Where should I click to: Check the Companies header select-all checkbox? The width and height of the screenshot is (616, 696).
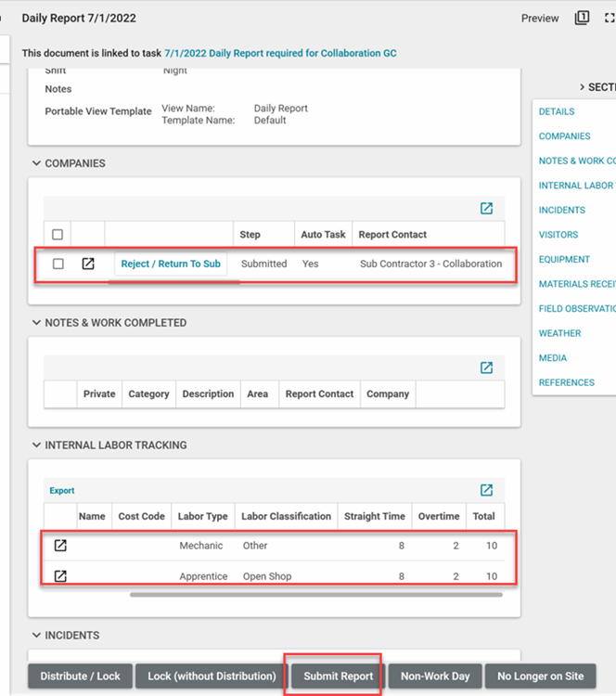pos(58,235)
